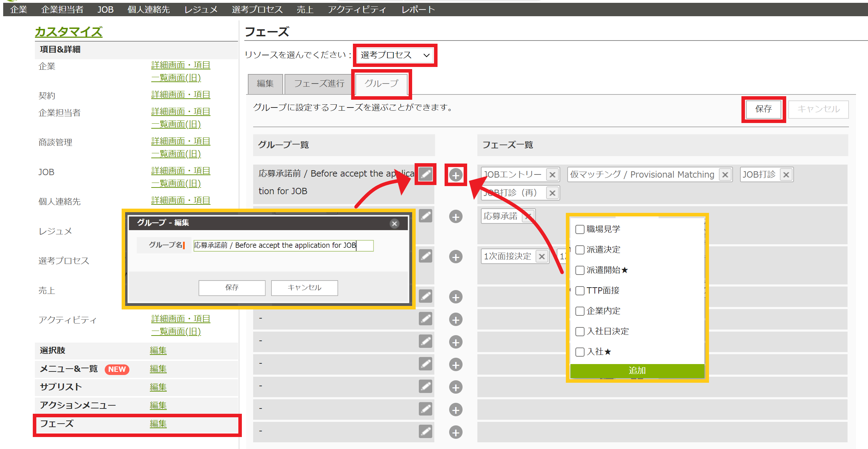Click green 追加 button
This screenshot has width=868, height=449.
point(637,371)
